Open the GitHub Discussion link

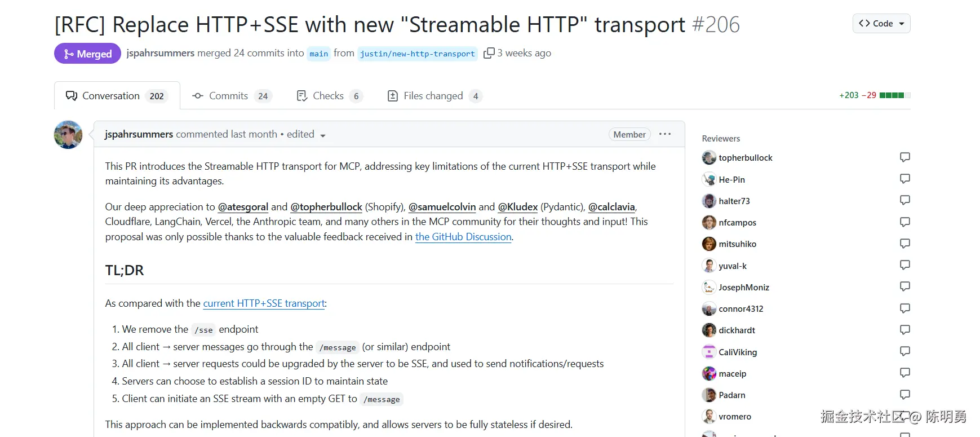pos(463,237)
